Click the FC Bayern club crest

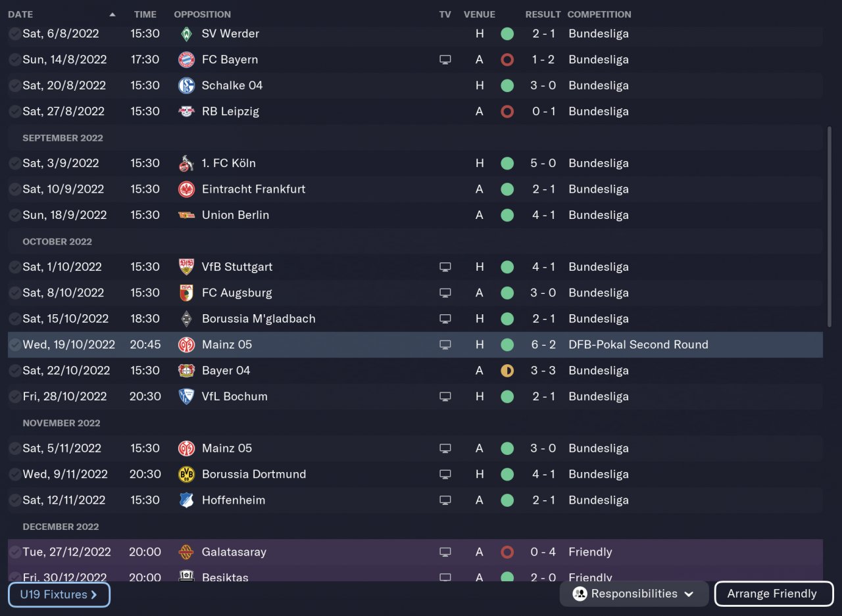(186, 60)
